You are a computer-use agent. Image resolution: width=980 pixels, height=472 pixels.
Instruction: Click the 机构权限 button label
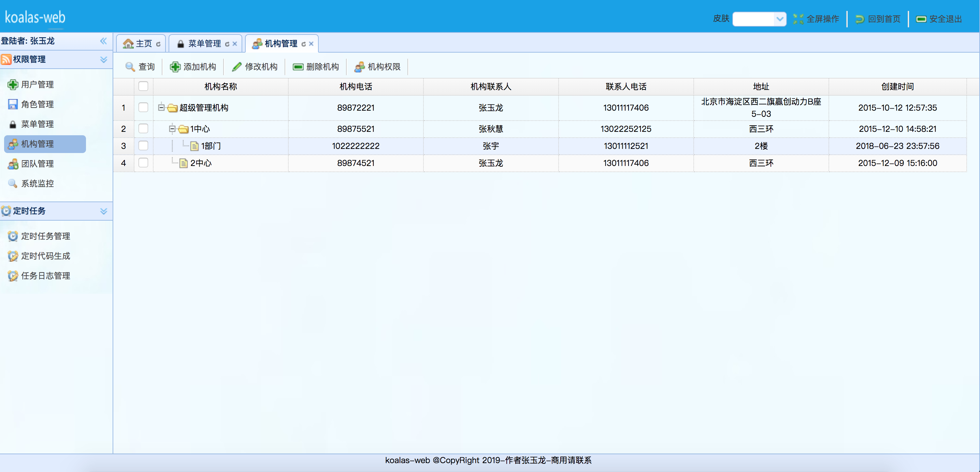pyautogui.click(x=384, y=67)
